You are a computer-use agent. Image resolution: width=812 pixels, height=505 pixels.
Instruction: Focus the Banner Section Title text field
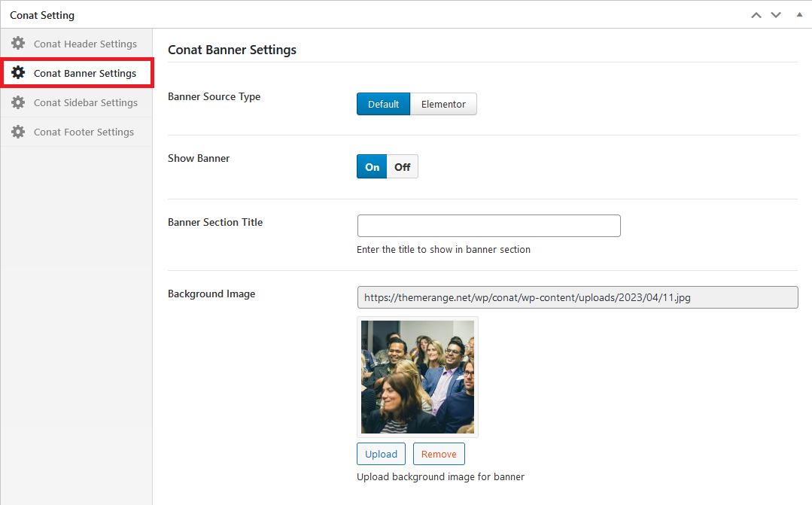coord(488,226)
